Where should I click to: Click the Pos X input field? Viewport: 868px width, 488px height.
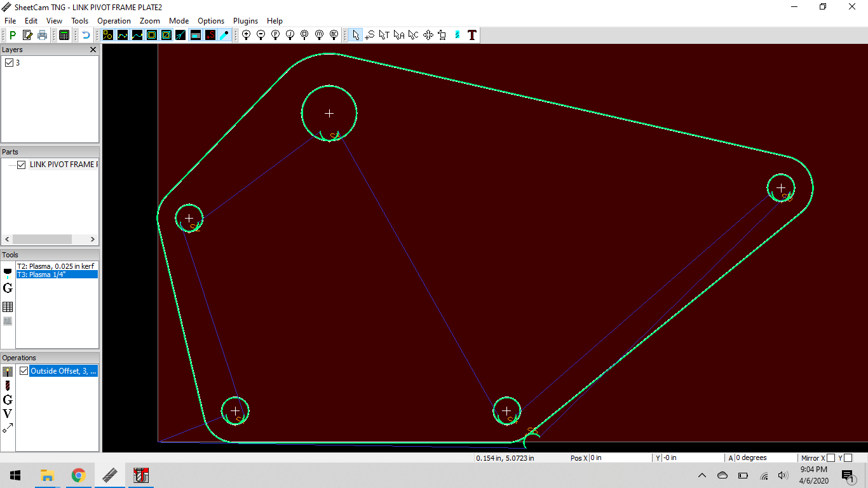click(x=620, y=458)
